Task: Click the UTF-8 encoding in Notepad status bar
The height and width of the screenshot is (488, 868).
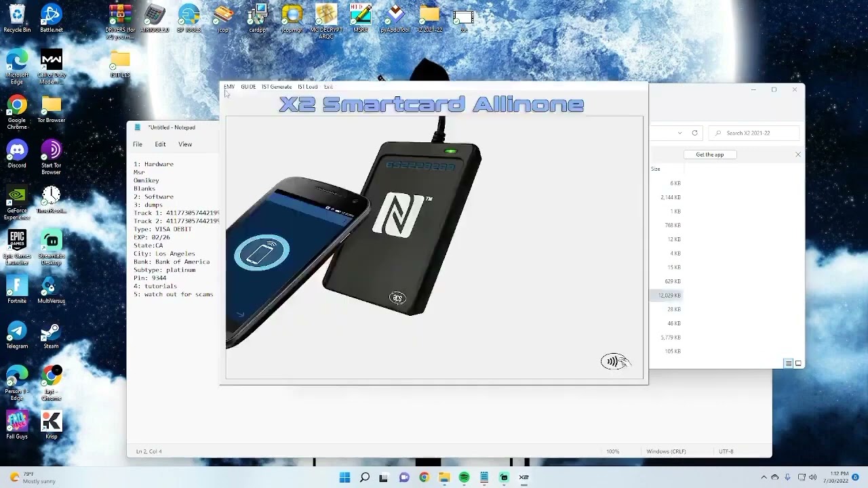Action: point(726,451)
